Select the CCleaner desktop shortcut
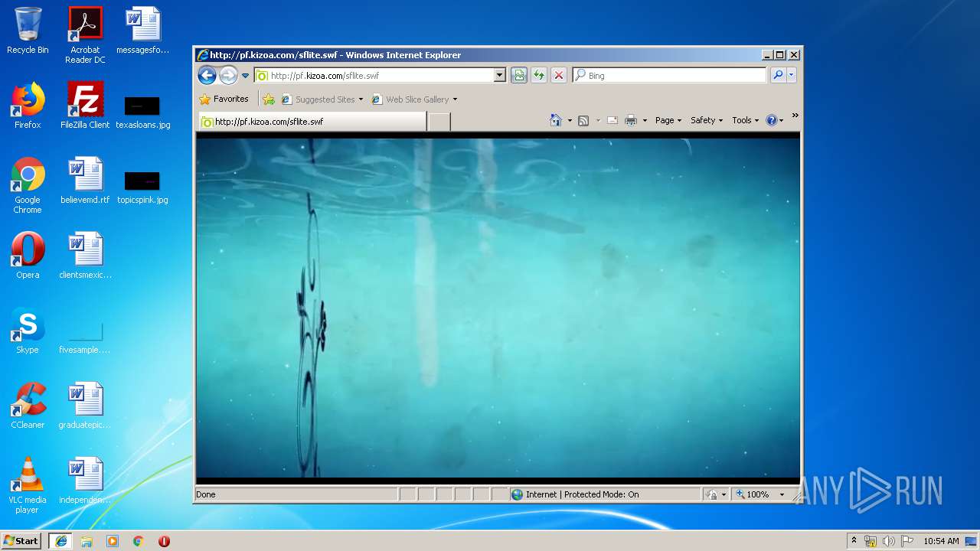This screenshot has height=551, width=980. [28, 406]
